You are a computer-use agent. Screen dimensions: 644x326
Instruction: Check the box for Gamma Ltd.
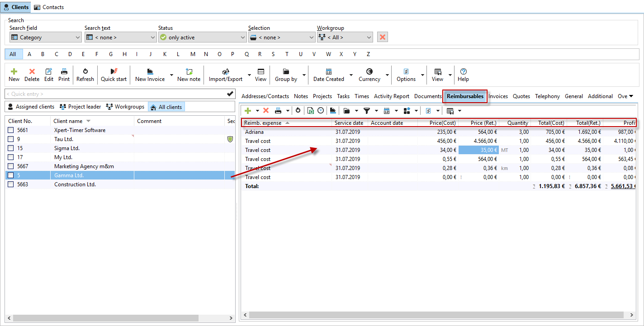(11, 175)
